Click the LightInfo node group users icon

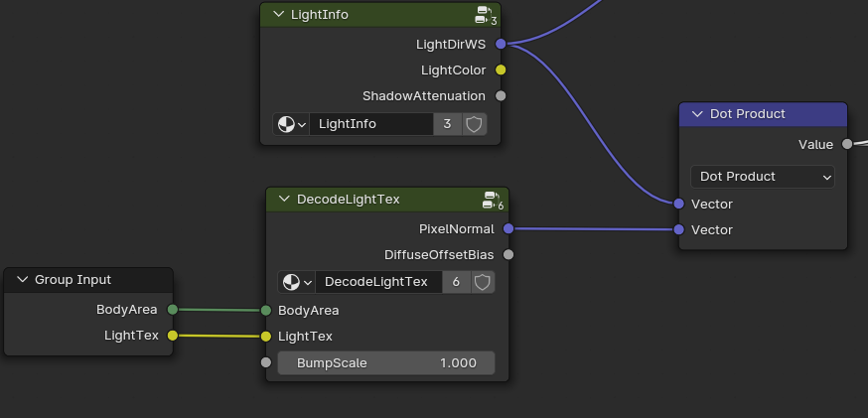tap(486, 15)
